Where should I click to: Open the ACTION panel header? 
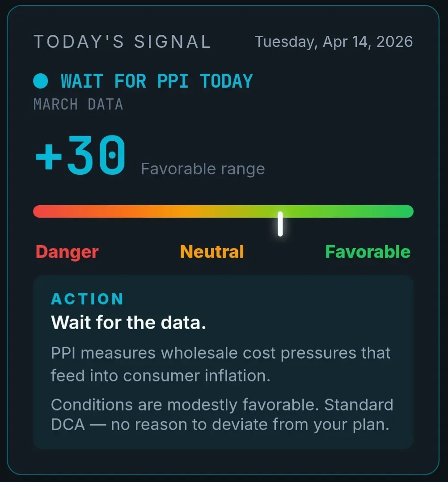87,299
